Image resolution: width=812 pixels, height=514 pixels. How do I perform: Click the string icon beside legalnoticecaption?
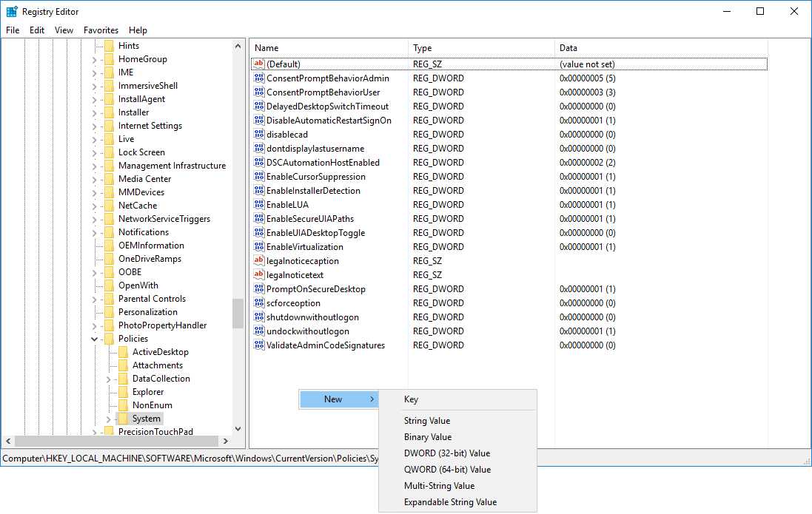[259, 260]
